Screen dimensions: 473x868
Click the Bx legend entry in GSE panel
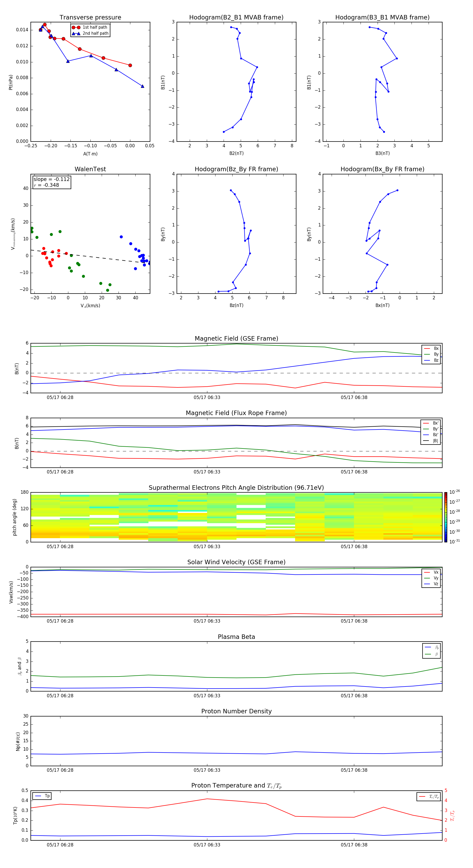[x=431, y=349]
